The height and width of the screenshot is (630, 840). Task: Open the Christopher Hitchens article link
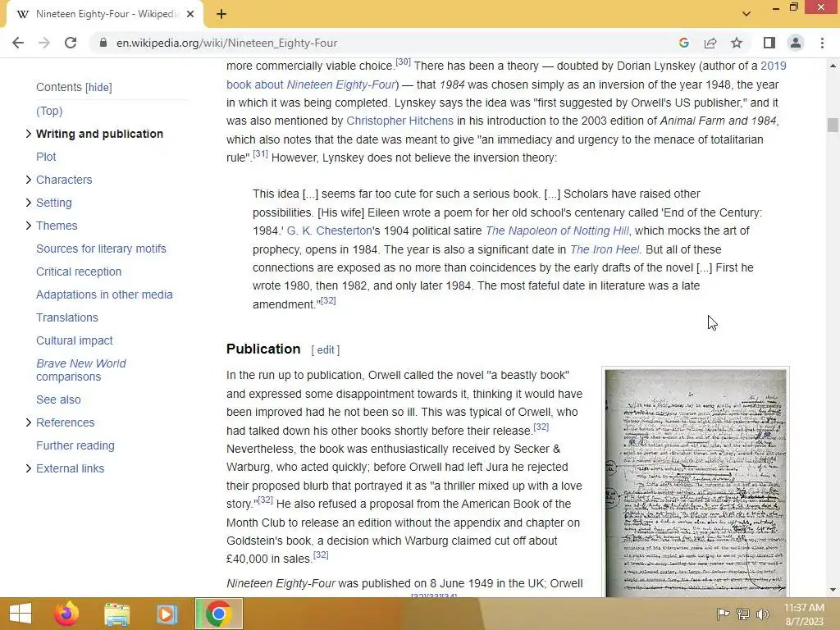pyautogui.click(x=399, y=121)
